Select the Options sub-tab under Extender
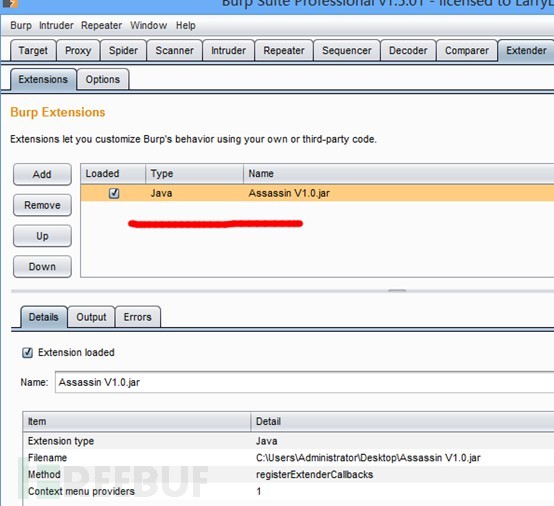The width and height of the screenshot is (554, 506). click(103, 80)
